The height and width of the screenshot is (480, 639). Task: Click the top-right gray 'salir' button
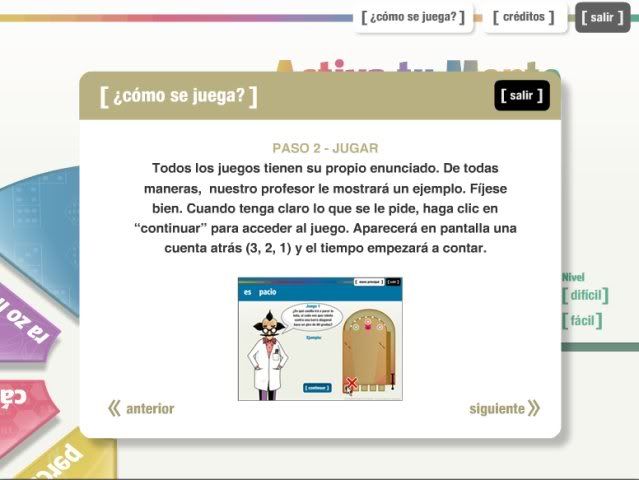(602, 18)
